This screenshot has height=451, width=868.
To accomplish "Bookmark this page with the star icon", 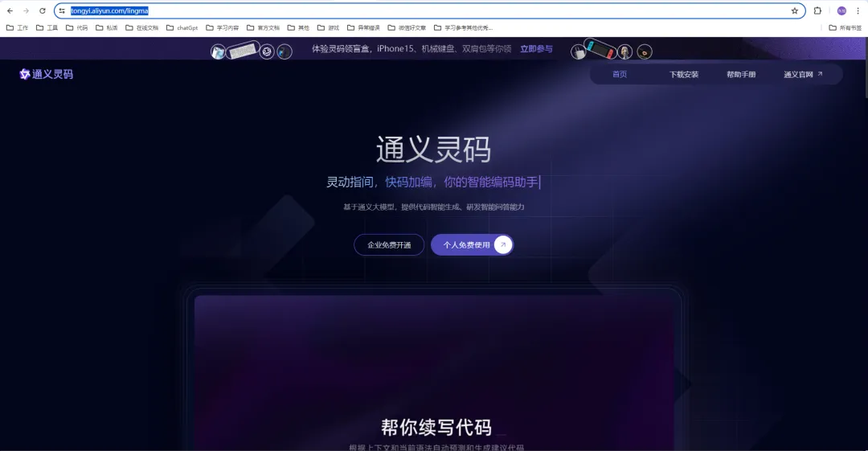I will click(x=794, y=10).
